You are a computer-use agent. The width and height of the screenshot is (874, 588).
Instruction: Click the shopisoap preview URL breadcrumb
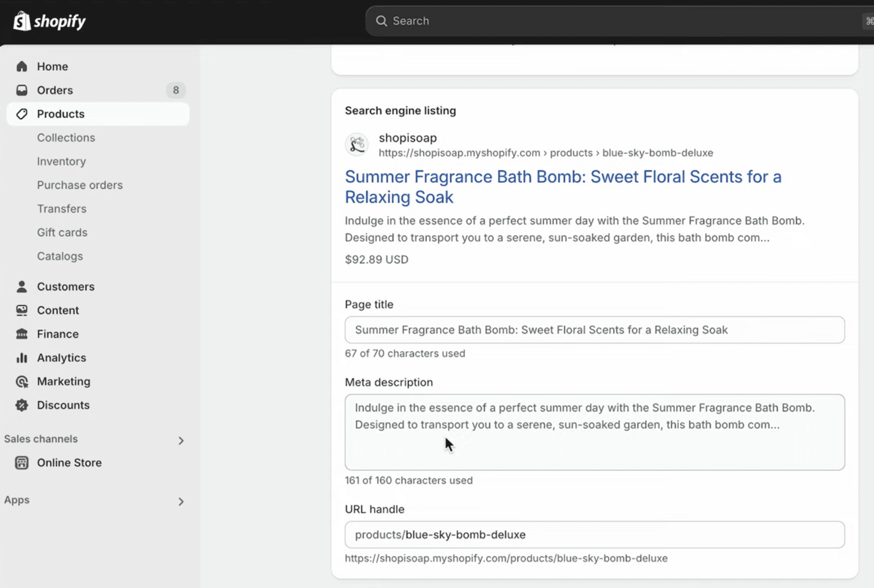click(546, 153)
